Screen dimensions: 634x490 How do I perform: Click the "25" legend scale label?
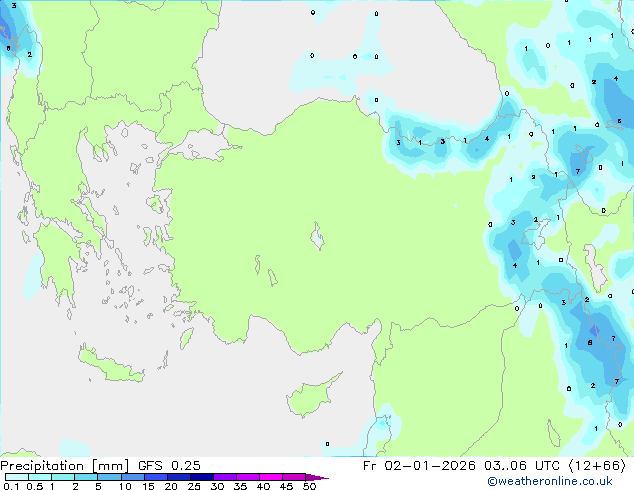click(x=194, y=486)
